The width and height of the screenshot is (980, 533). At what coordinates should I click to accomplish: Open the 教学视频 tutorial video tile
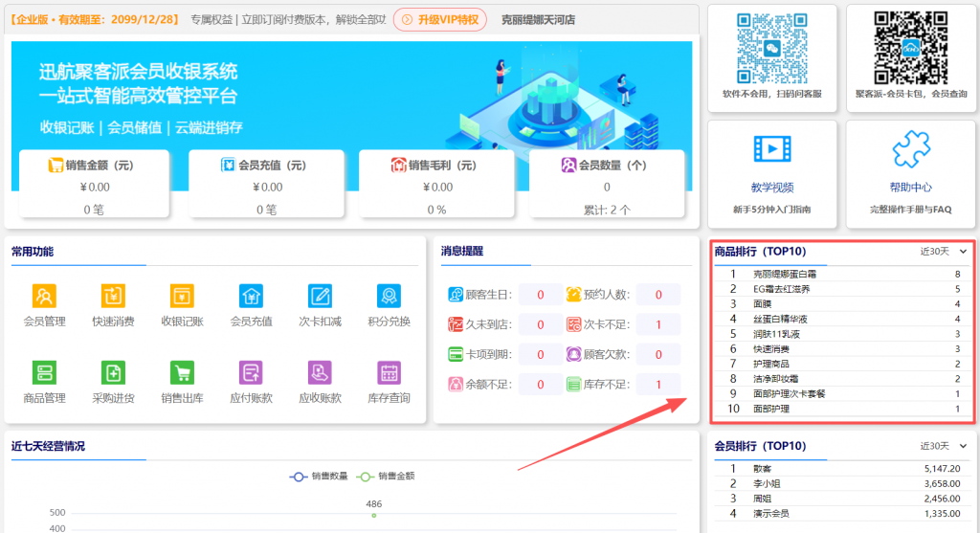(772, 172)
